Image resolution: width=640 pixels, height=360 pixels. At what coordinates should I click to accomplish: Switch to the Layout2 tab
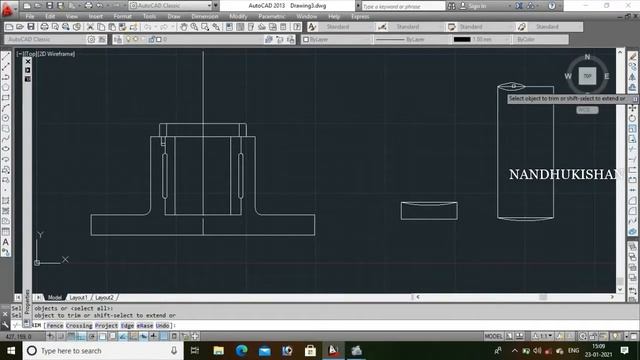(x=104, y=298)
